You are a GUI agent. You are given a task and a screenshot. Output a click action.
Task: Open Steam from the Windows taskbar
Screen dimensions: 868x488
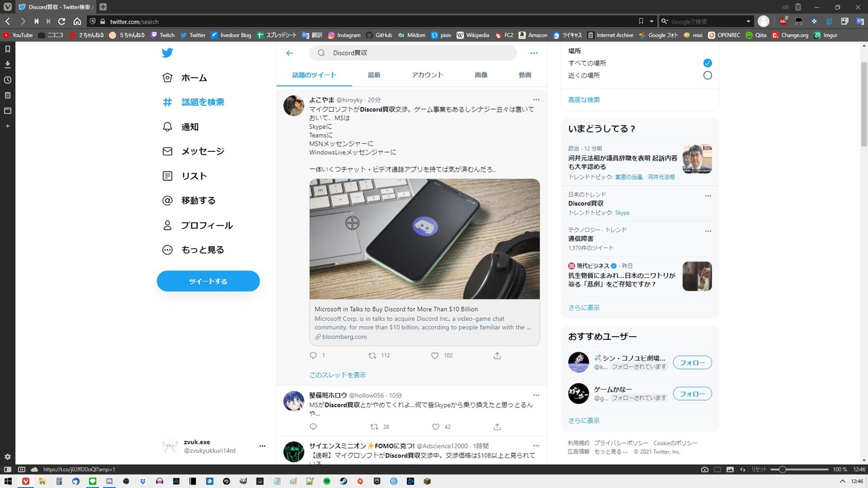tap(343, 481)
